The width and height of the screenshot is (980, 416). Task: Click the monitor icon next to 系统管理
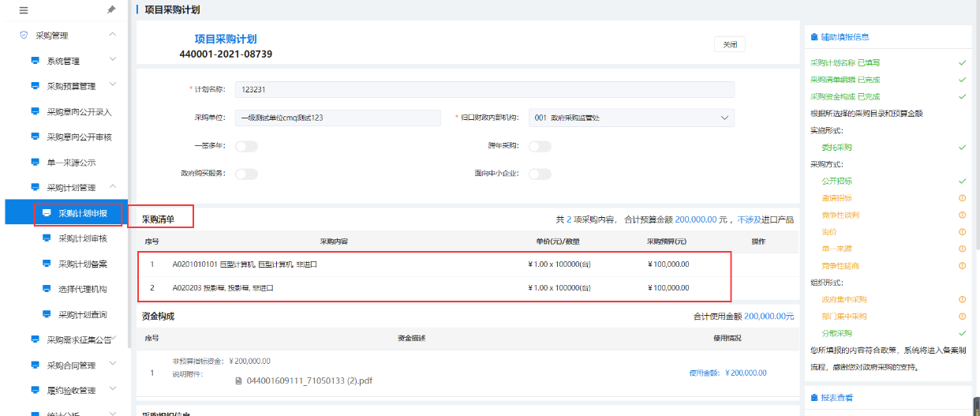point(35,61)
